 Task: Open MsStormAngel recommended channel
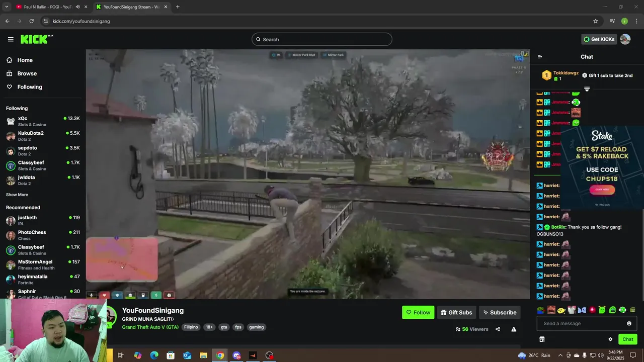pyautogui.click(x=43, y=265)
